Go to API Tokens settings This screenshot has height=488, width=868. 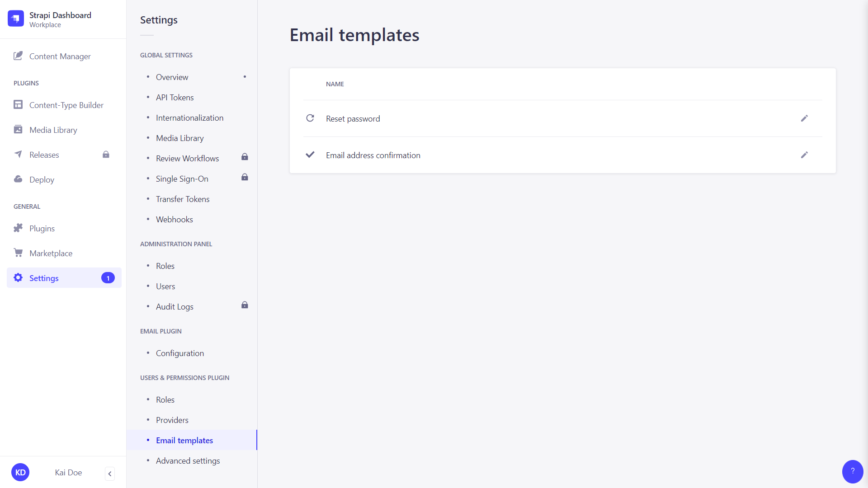click(175, 97)
